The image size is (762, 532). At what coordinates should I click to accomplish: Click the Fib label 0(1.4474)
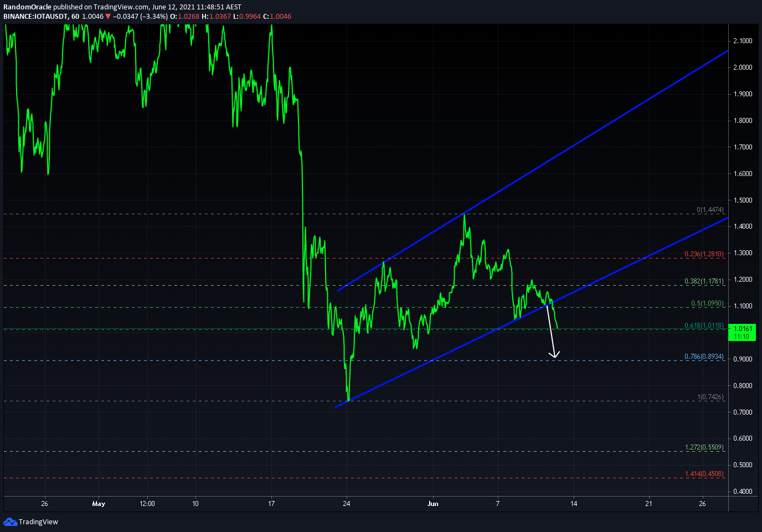click(x=710, y=210)
